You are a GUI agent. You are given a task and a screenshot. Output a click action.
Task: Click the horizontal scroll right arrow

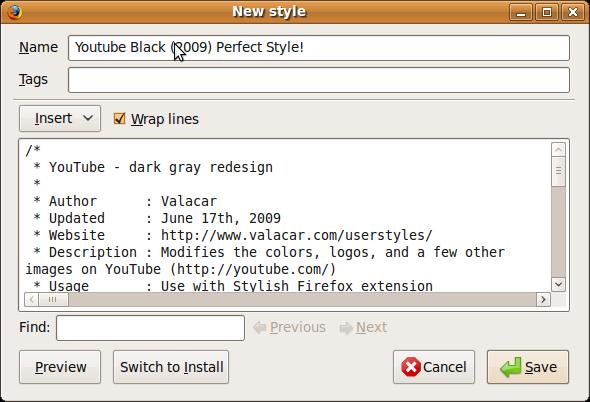(543, 300)
